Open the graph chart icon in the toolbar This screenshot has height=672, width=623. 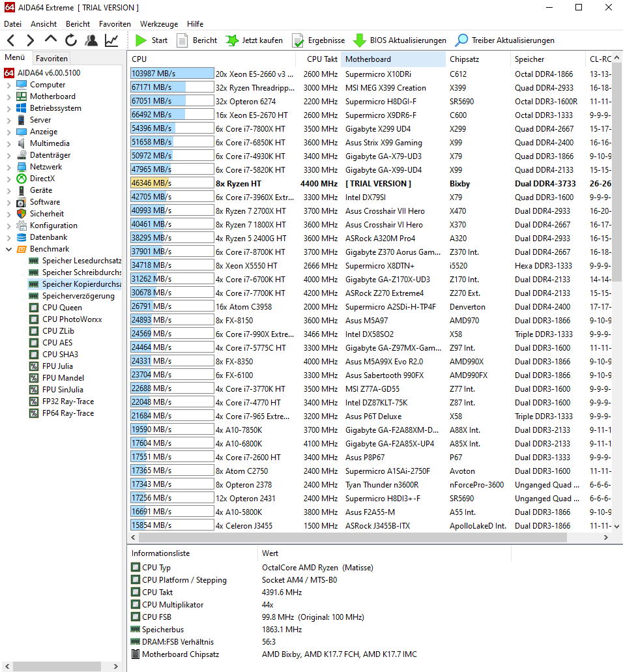(111, 40)
